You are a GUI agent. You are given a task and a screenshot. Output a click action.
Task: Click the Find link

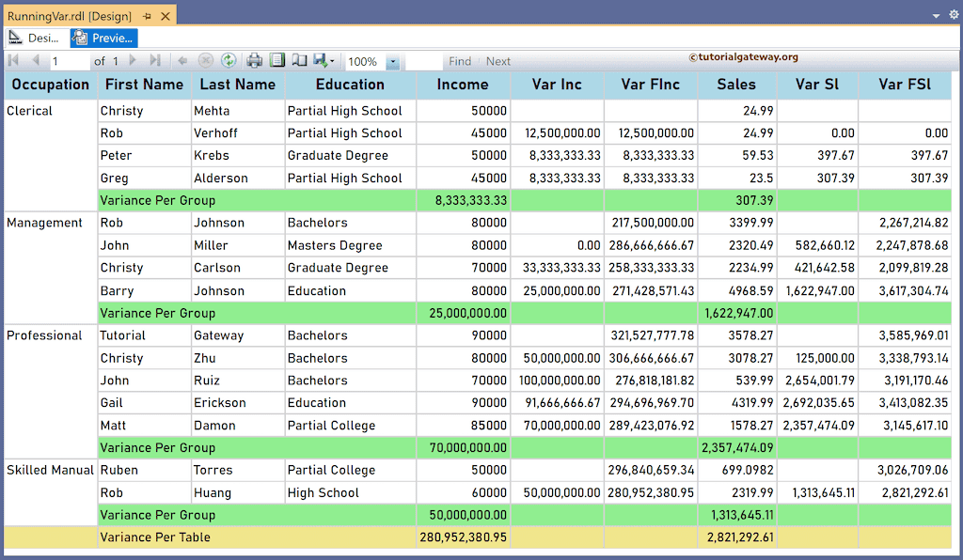pyautogui.click(x=460, y=60)
